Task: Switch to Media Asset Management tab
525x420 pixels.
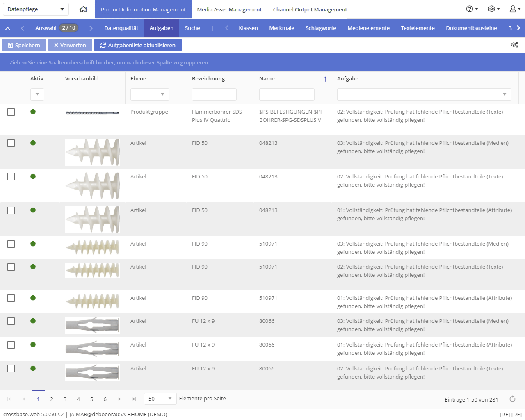Action: tap(229, 9)
